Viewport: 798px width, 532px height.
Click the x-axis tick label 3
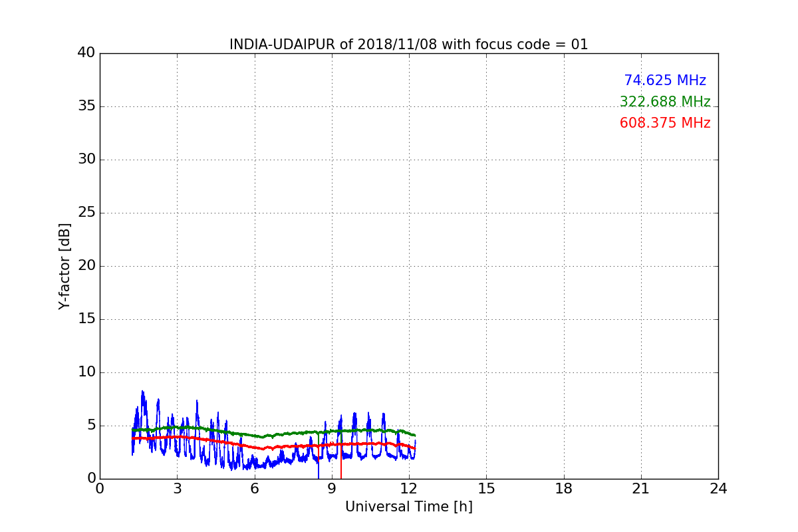[177, 489]
